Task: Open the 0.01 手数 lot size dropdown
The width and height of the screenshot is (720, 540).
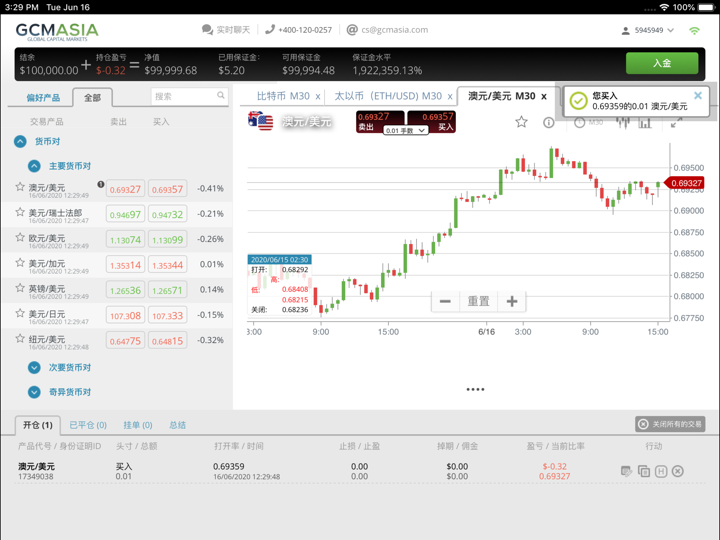Action: pyautogui.click(x=406, y=131)
